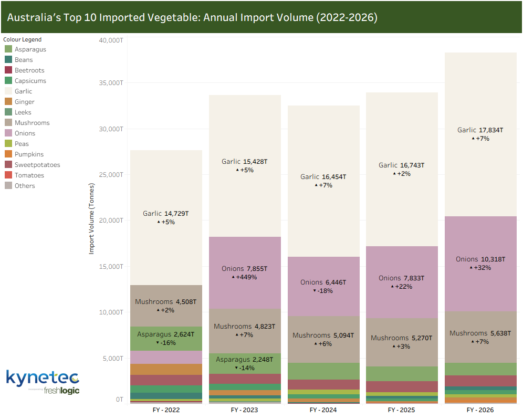
Task: Click the Others legend swatch
Action: click(8, 186)
